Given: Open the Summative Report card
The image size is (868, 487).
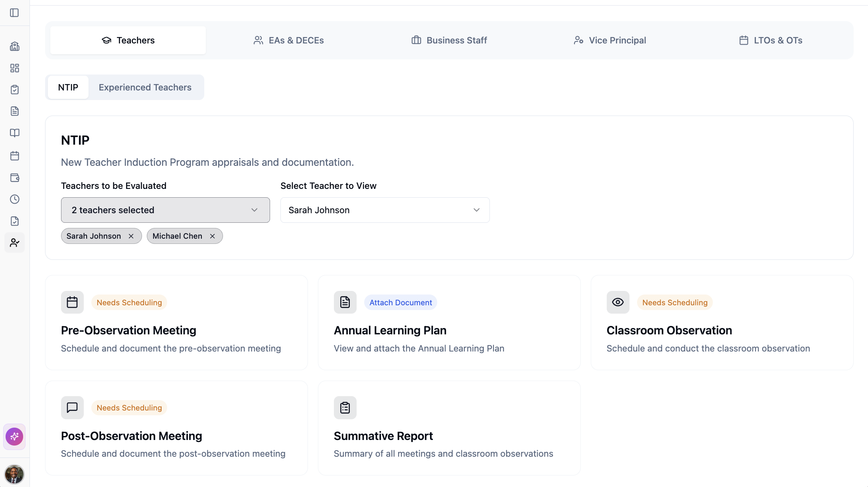Looking at the screenshot, I should pyautogui.click(x=449, y=428).
